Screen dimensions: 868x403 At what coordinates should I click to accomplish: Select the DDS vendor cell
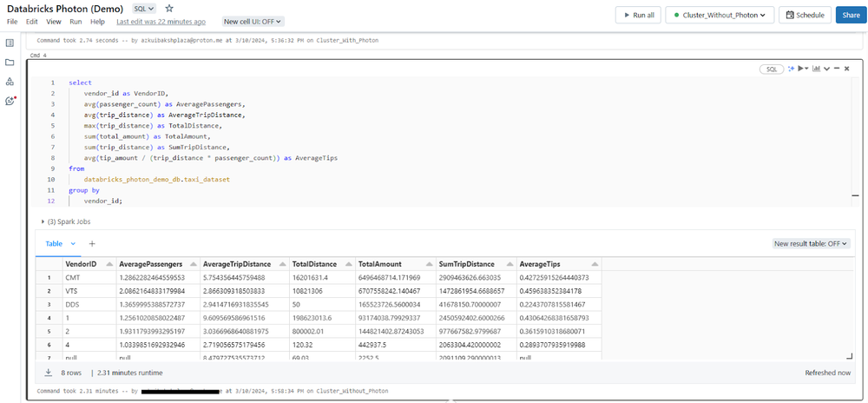click(89, 305)
